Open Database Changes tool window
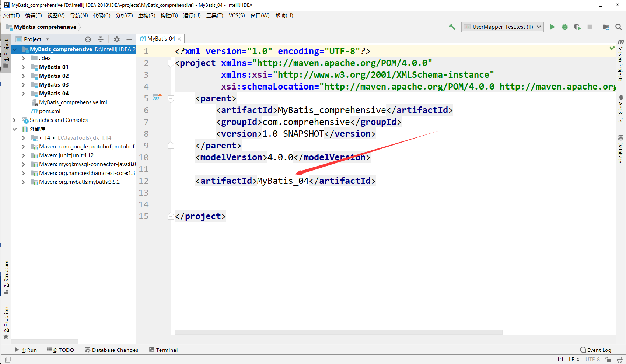The width and height of the screenshot is (626, 364). click(x=112, y=350)
